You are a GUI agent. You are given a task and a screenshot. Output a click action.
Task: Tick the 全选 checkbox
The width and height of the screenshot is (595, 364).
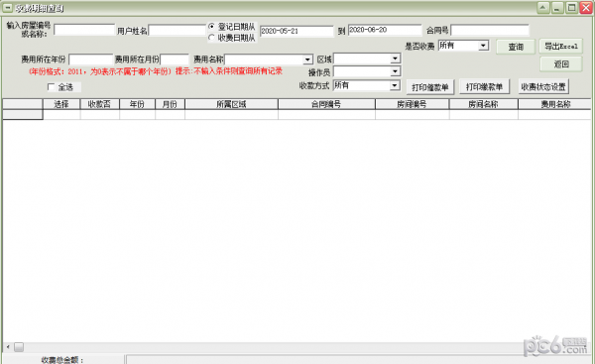coord(52,87)
